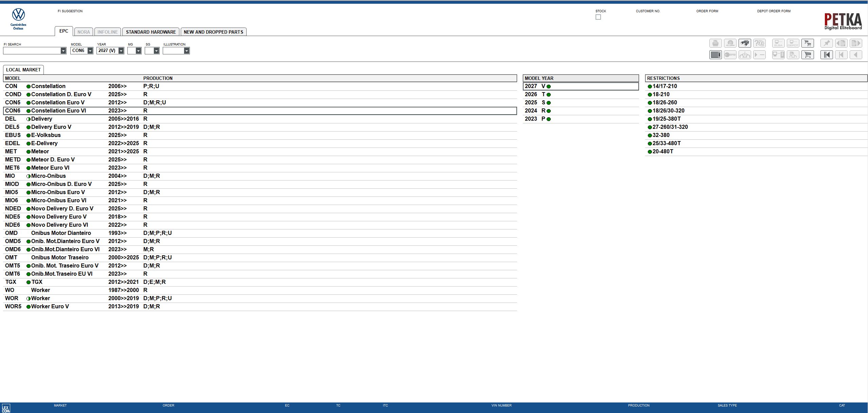Select the Meteor Euro VI row
Viewport: 868px width, 413px height.
[x=260, y=168]
